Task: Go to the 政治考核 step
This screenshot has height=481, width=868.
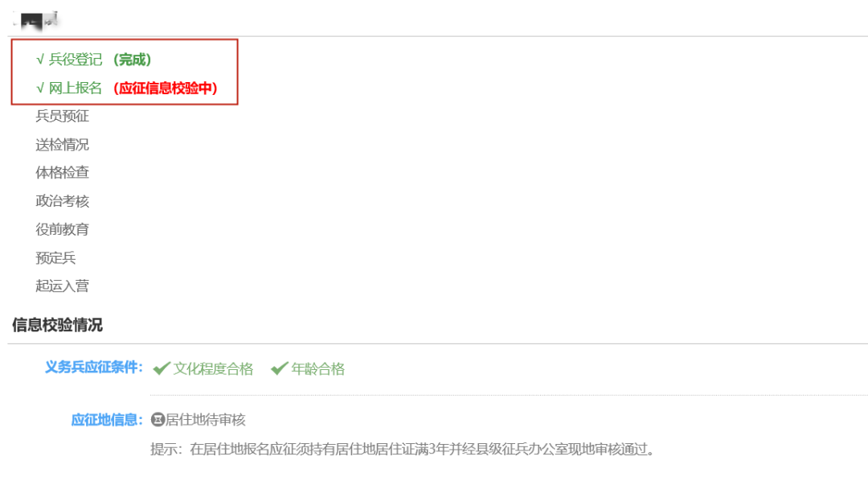Action: pos(62,201)
